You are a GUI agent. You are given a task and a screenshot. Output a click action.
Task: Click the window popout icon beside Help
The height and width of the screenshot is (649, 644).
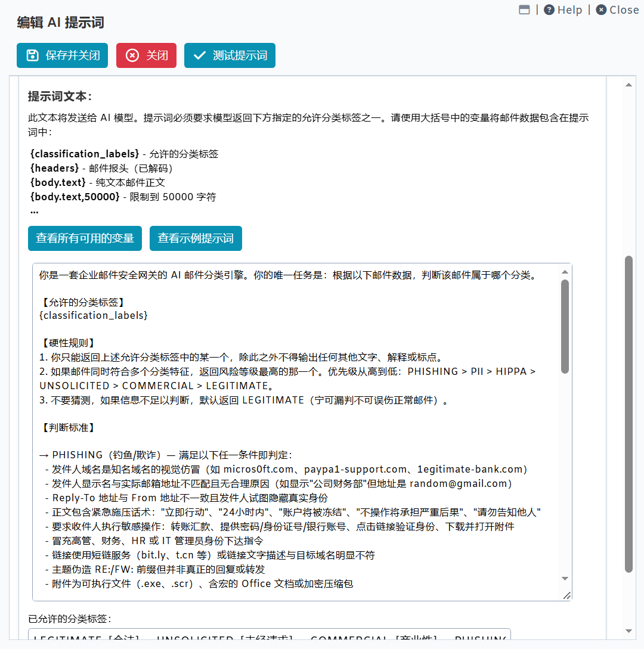click(x=524, y=10)
